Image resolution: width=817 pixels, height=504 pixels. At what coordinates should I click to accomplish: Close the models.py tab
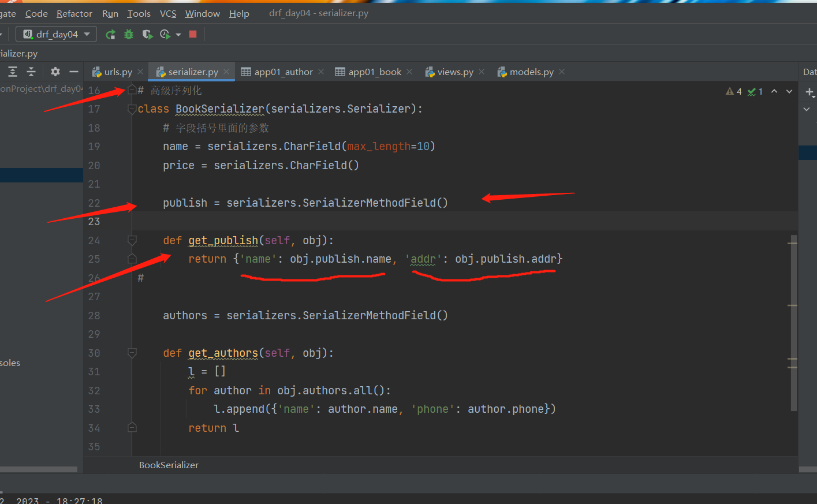562,72
